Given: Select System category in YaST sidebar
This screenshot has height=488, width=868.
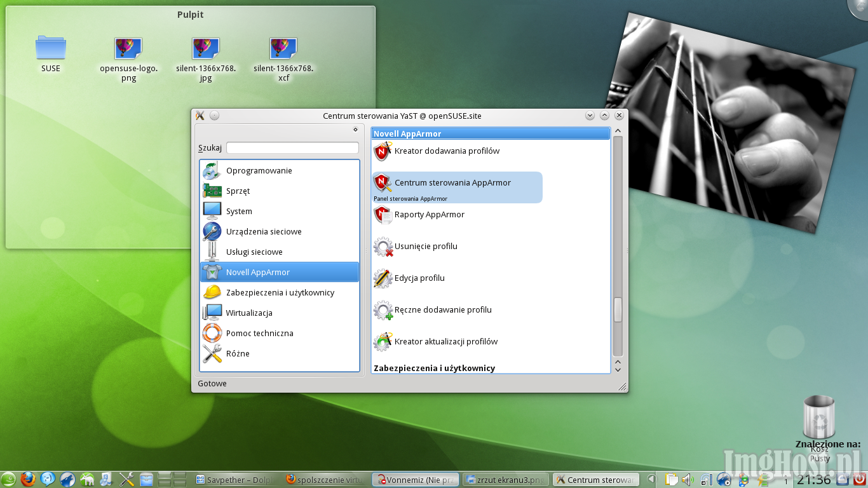Looking at the screenshot, I should coord(280,211).
